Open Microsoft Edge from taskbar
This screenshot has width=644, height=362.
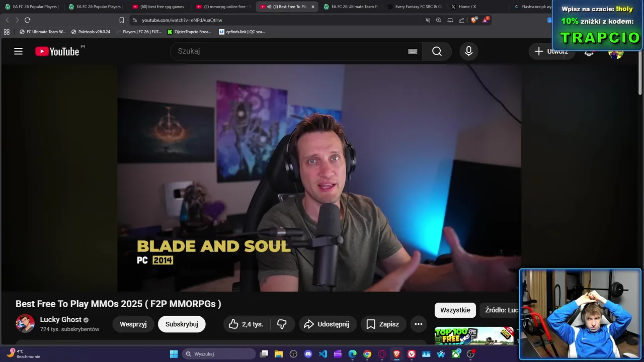click(353, 354)
